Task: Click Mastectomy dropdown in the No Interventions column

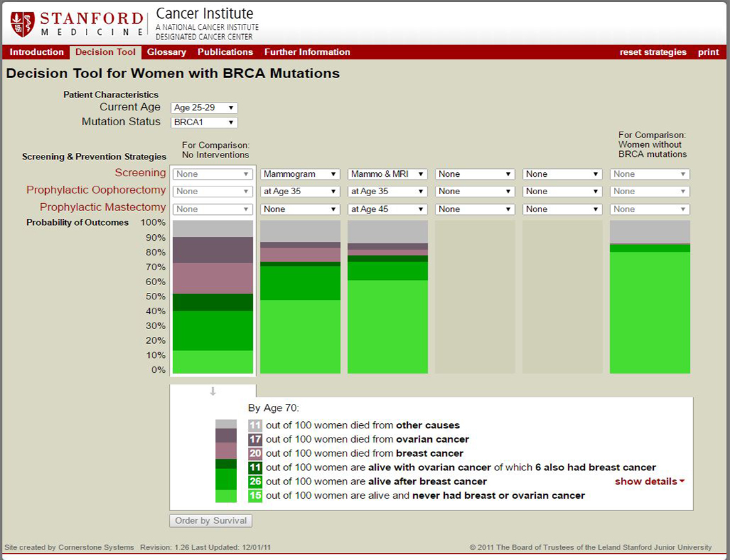Action: pyautogui.click(x=213, y=209)
